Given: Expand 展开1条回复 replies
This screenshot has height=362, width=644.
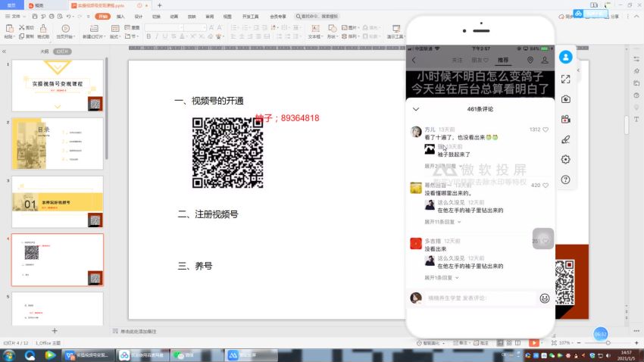Looking at the screenshot, I should click(442, 278).
